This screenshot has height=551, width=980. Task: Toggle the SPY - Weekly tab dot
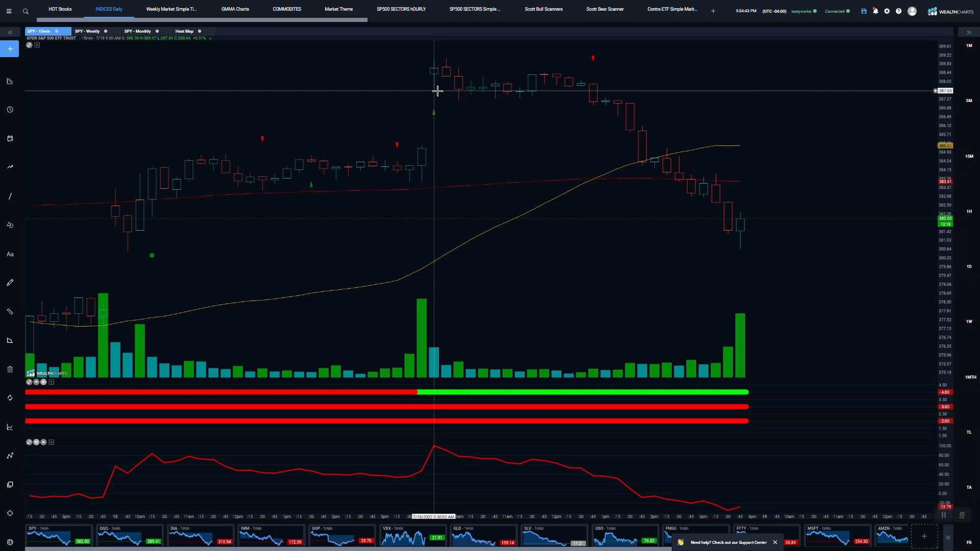[x=106, y=31]
